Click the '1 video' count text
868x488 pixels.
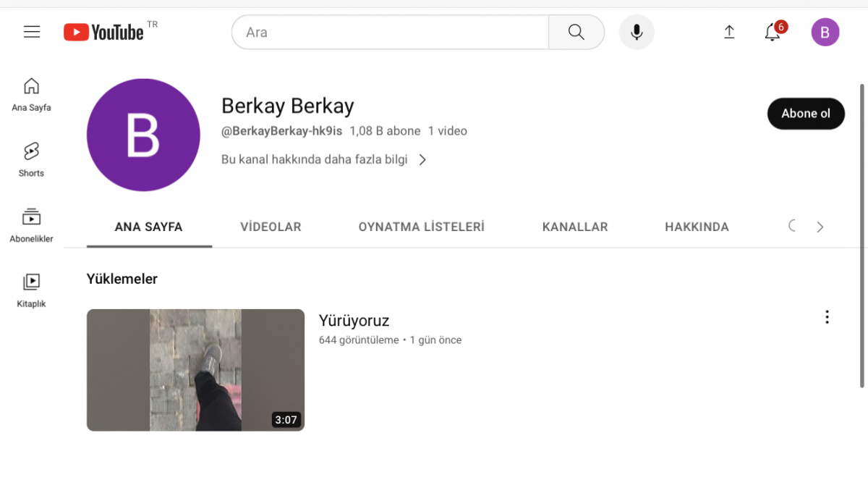pos(448,131)
